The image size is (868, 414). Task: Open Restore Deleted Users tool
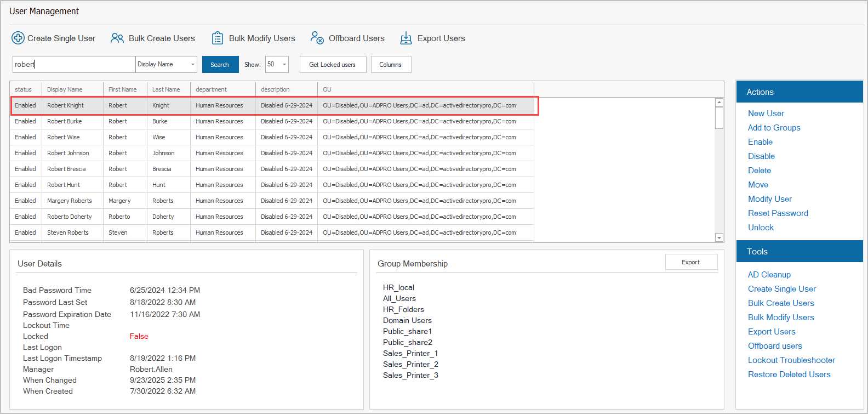(789, 375)
